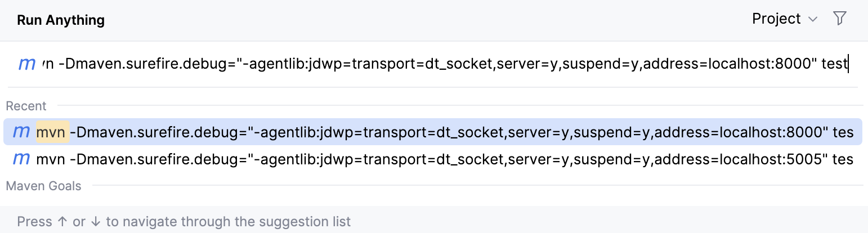Click the Maven Goals section header

44,186
